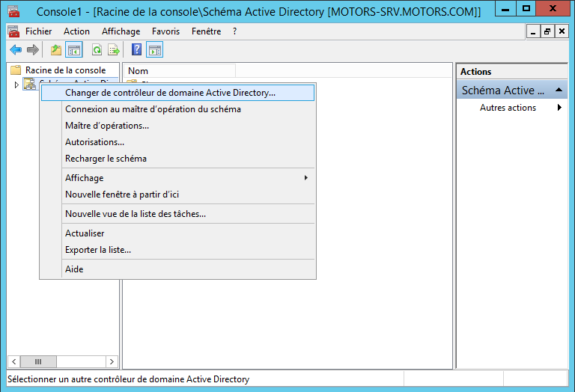The image size is (575, 392).
Task: Click the Back arrow toolbar icon
Action: pyautogui.click(x=15, y=50)
